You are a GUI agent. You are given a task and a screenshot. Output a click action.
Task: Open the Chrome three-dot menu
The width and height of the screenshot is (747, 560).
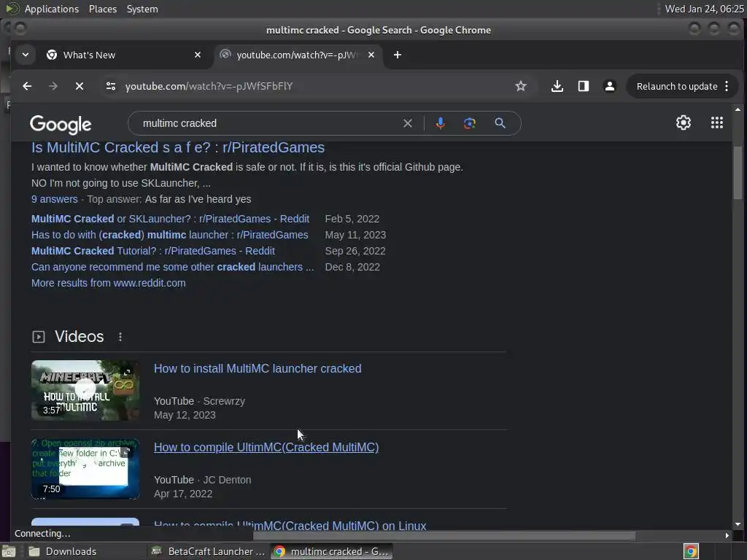pyautogui.click(x=727, y=86)
